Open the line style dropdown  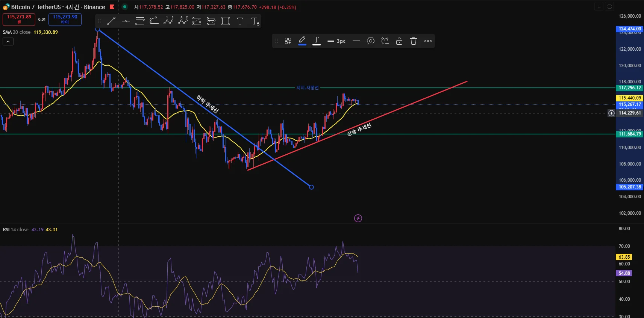coord(356,41)
